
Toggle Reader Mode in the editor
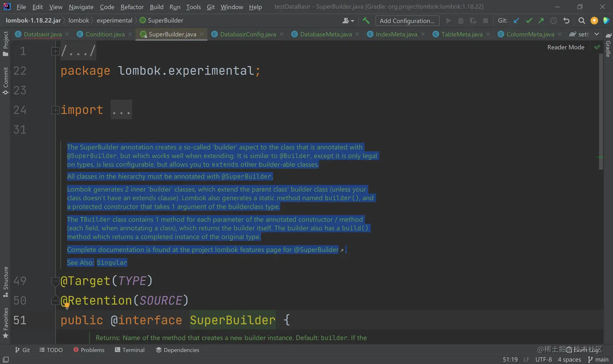tap(566, 47)
